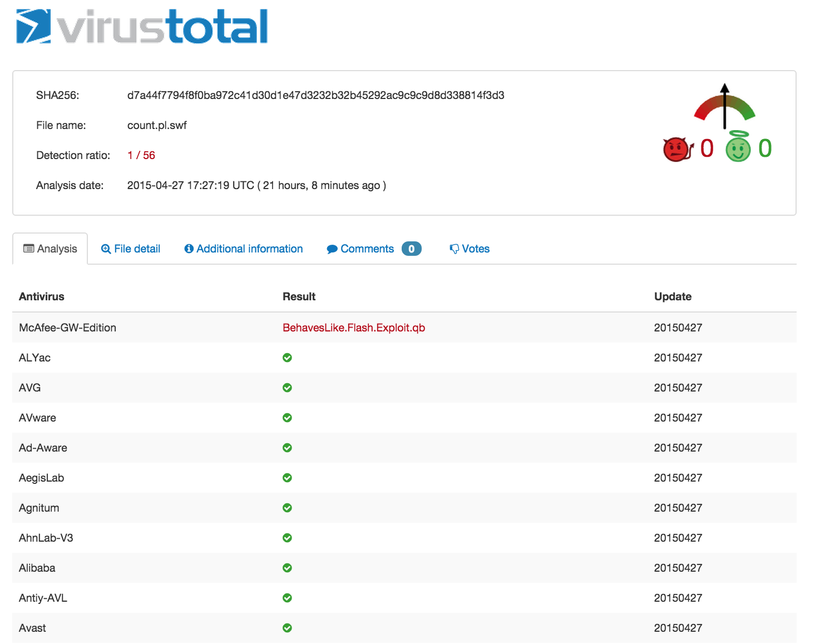Click the analysis date value

tap(256, 185)
